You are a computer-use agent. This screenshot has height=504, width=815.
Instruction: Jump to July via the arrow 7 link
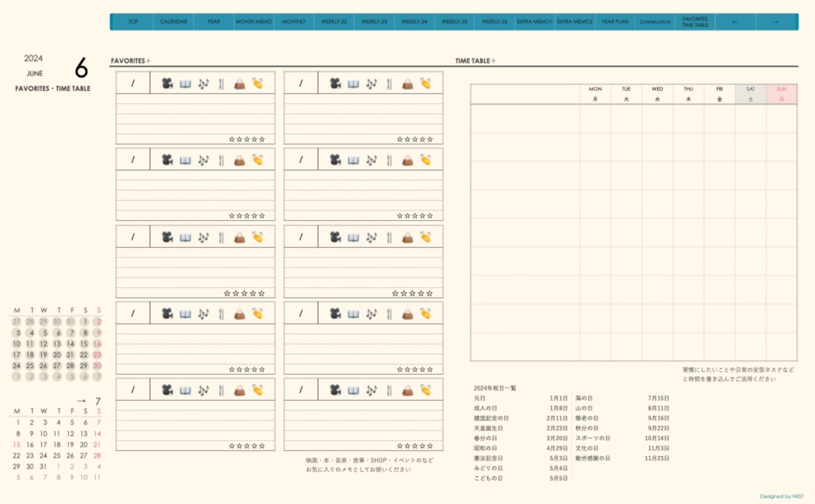pyautogui.click(x=89, y=401)
